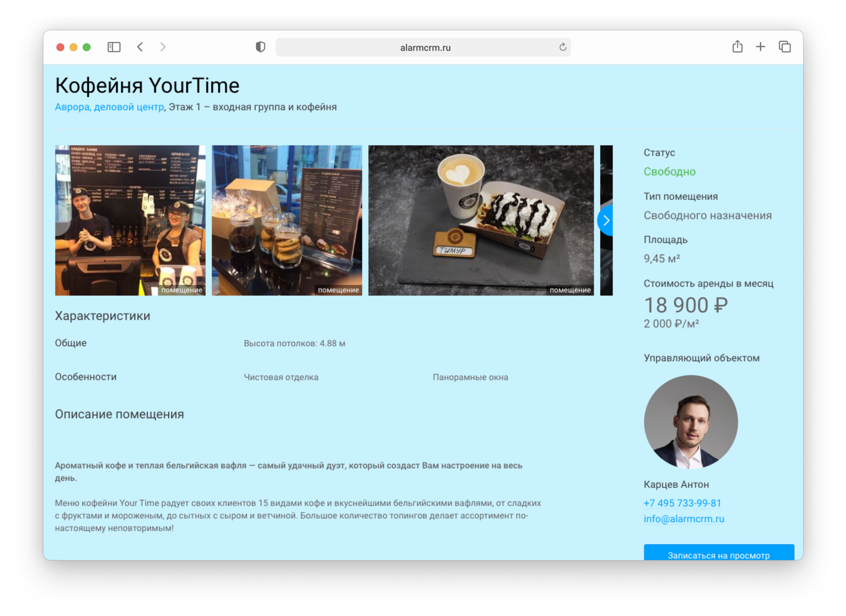
Task: Click the area value 9,45 м²
Action: pos(662,259)
